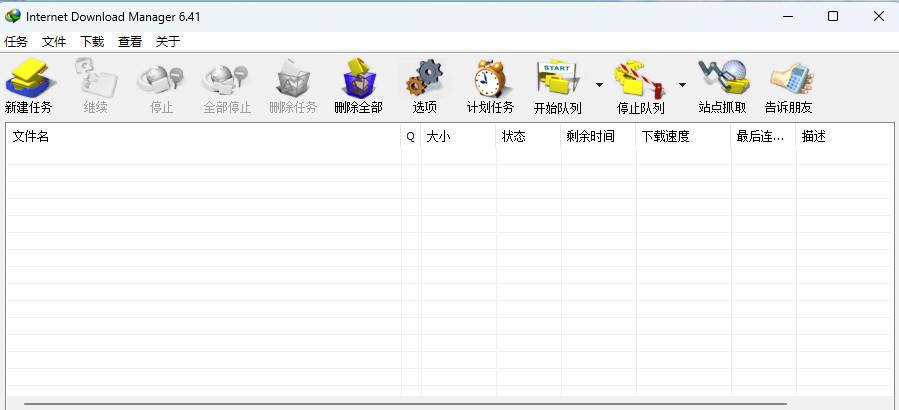
Task: Open the 下载 menu
Action: tap(92, 41)
